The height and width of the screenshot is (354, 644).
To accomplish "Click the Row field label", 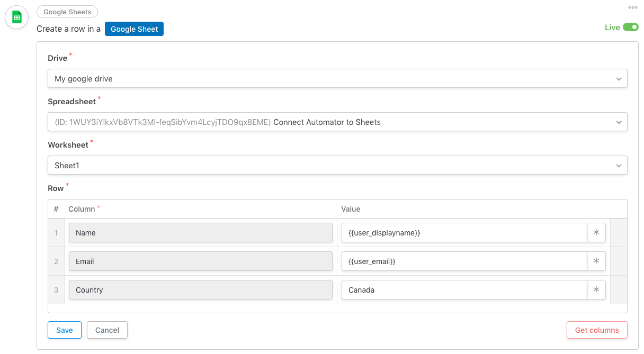I will coord(56,188).
